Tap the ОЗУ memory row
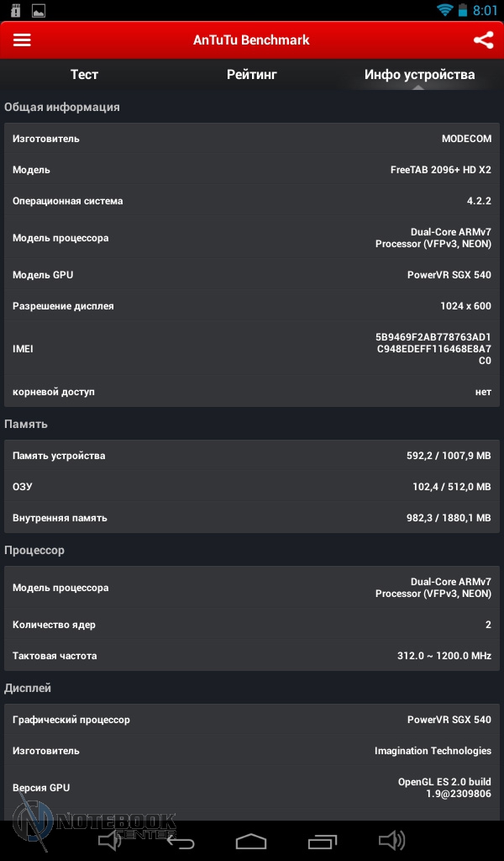The width and height of the screenshot is (504, 861). click(252, 487)
